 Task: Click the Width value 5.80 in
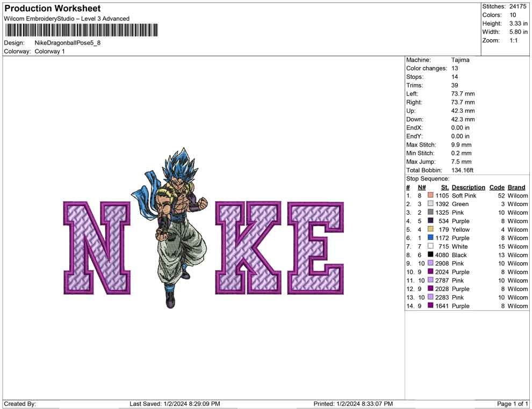(x=519, y=32)
